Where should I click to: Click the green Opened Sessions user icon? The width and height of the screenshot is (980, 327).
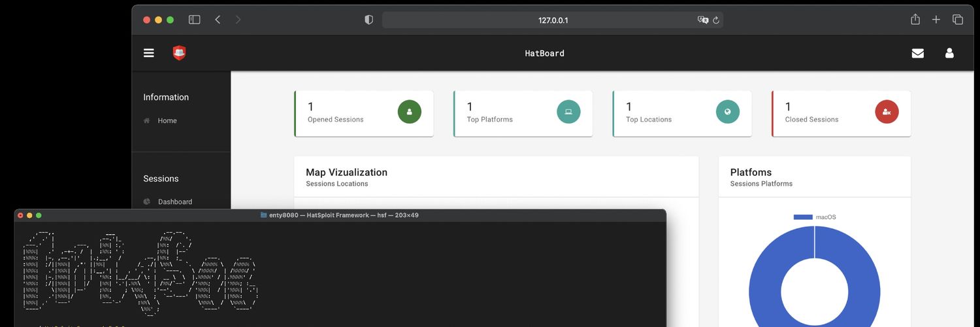tap(410, 112)
